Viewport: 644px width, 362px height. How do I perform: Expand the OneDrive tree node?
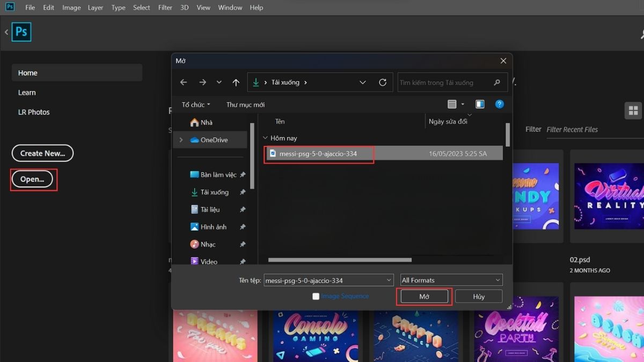click(x=181, y=140)
